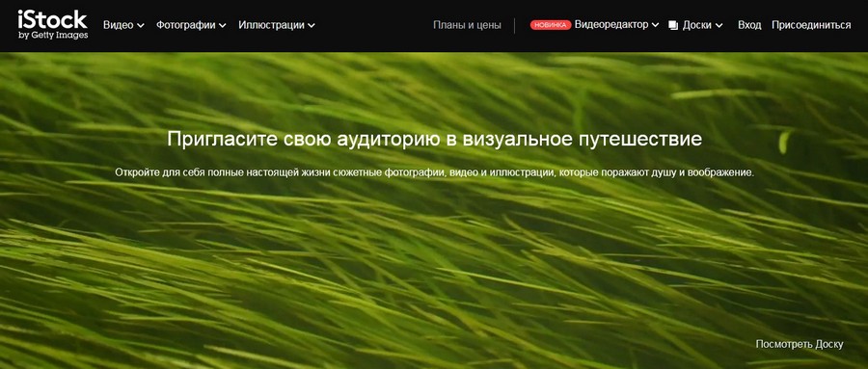
Task: Click the chevron beside Доски
Action: pos(719,25)
